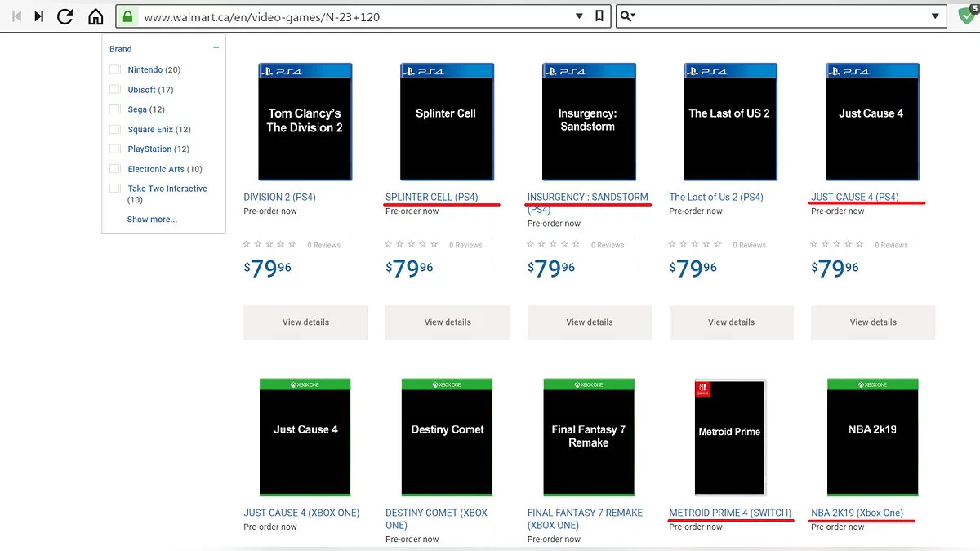
Task: Check the Sega brand filter
Action: tap(115, 109)
